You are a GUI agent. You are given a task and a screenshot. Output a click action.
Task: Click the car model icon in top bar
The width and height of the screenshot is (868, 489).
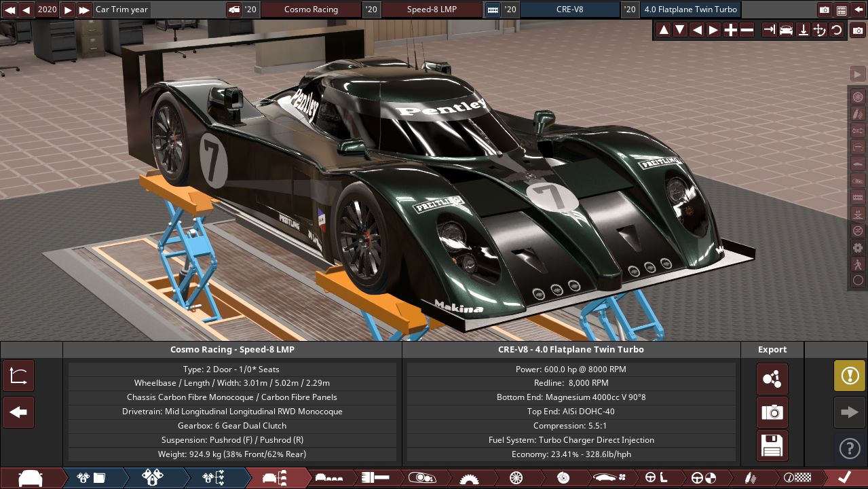(x=233, y=10)
